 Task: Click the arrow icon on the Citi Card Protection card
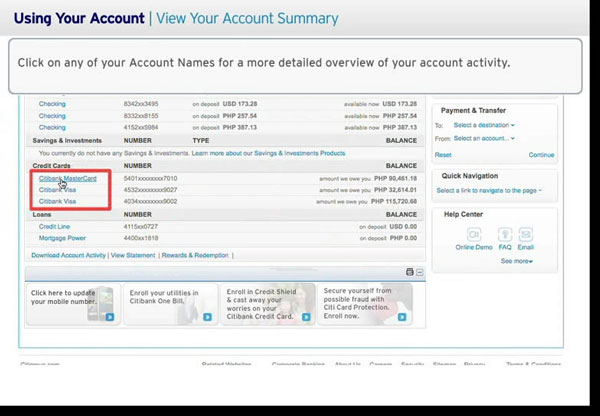pyautogui.click(x=402, y=317)
